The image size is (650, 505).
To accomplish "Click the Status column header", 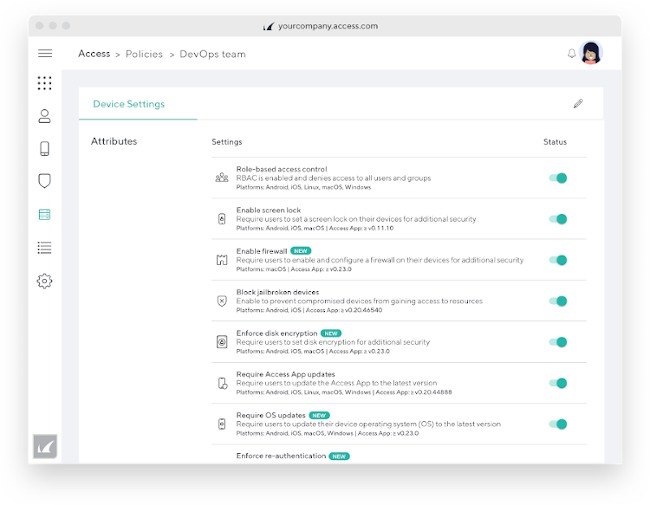I will click(555, 142).
